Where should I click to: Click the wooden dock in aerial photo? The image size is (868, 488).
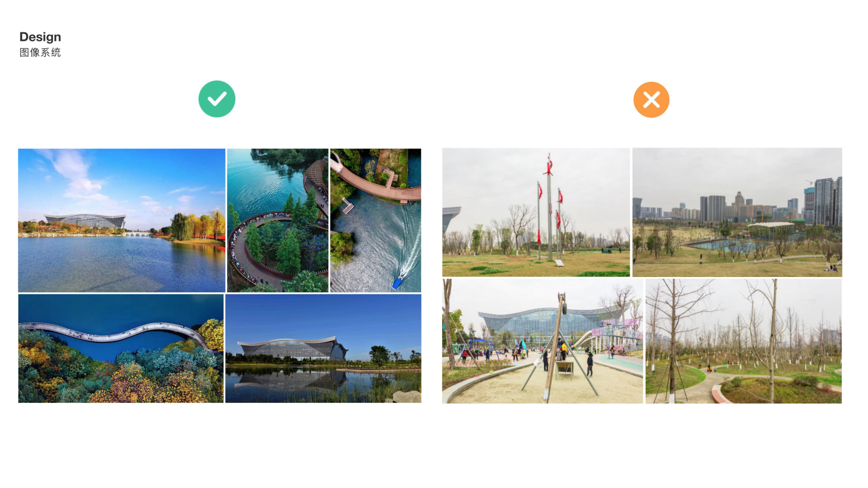[348, 207]
